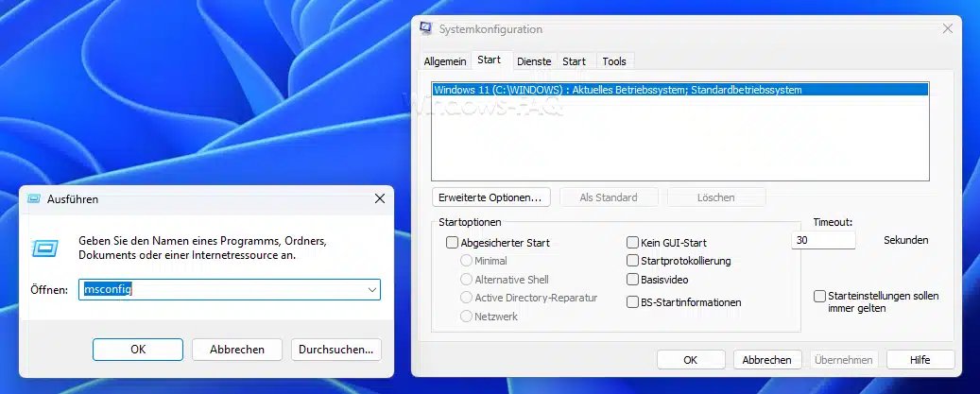The image size is (980, 394).
Task: Close the Ausführen dialog
Action: tap(379, 199)
